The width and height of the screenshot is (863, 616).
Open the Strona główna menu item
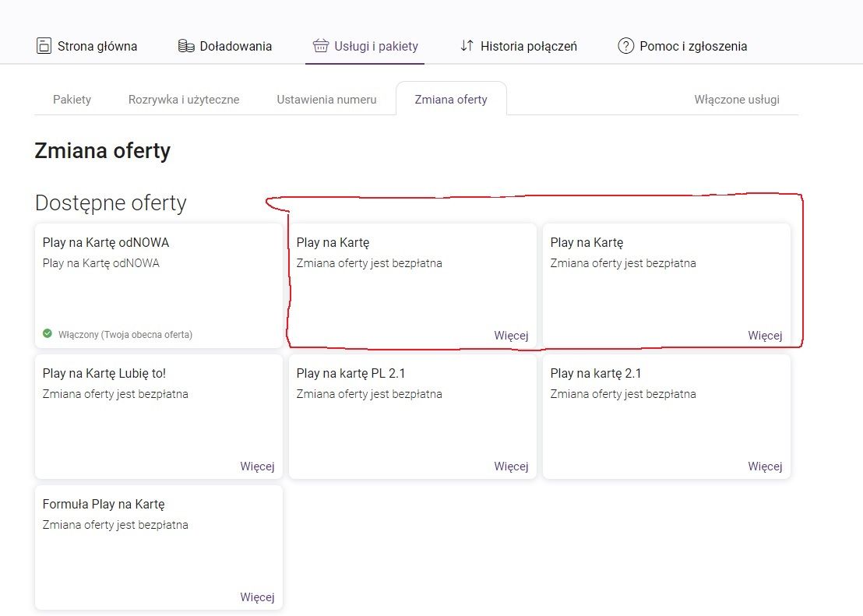point(87,46)
